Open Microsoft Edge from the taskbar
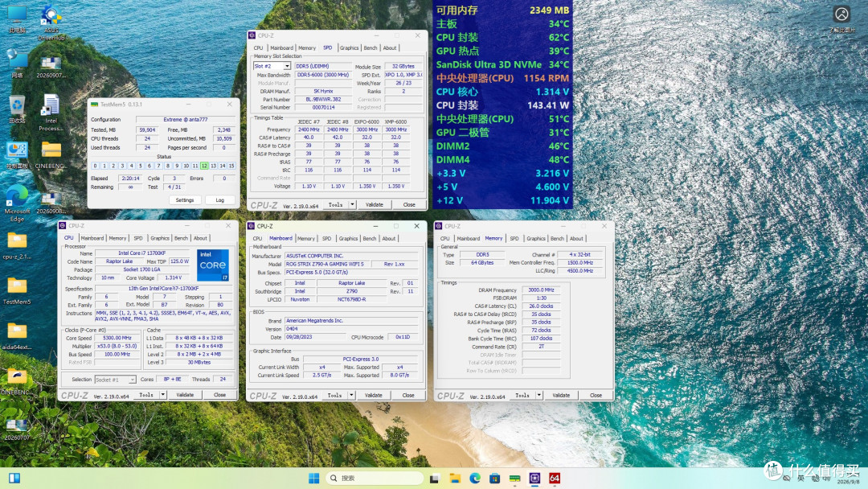Viewport: 868px width, 489px height. coord(475,478)
